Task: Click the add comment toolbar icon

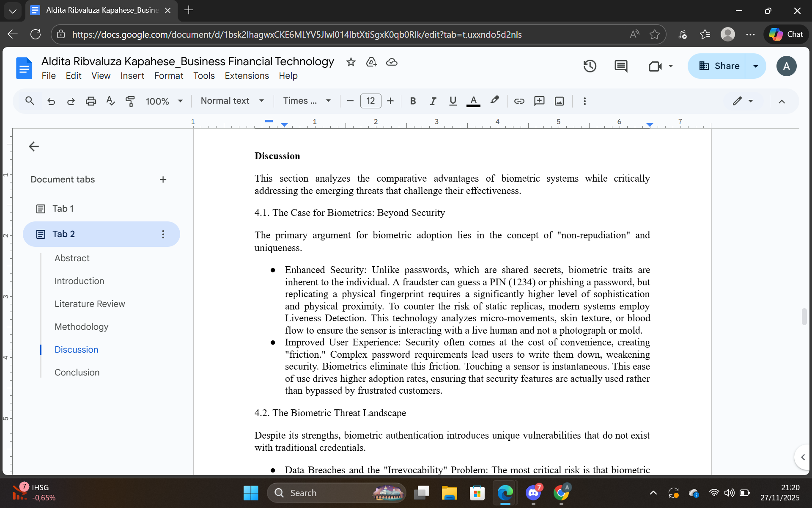Action: pos(539,101)
